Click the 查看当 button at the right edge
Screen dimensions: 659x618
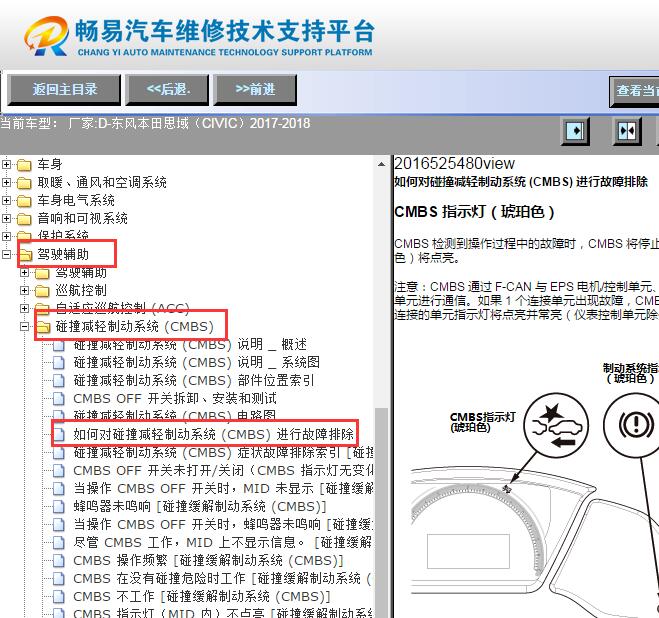tap(634, 91)
